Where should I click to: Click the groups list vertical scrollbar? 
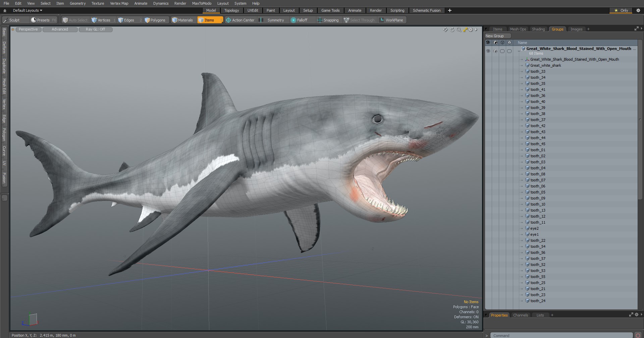[640, 119]
